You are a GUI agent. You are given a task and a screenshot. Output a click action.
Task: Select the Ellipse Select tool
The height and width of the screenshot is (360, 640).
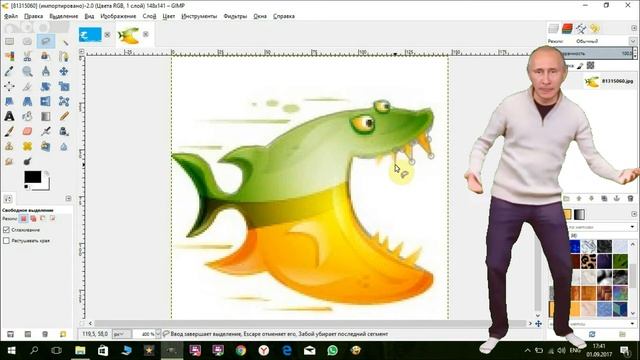coord(27,41)
